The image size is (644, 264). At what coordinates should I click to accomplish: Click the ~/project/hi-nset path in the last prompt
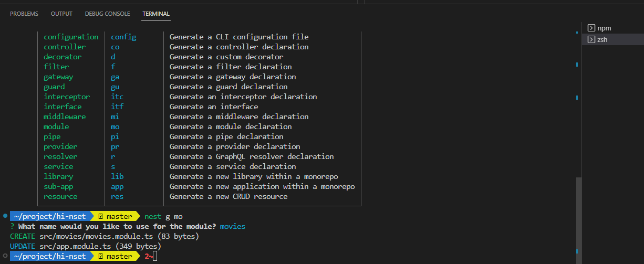[x=49, y=256]
